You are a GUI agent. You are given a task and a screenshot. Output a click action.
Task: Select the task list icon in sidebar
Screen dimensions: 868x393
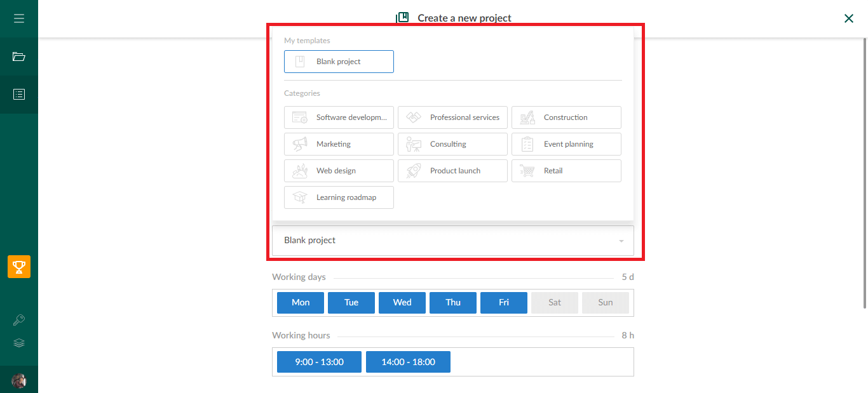tap(19, 95)
